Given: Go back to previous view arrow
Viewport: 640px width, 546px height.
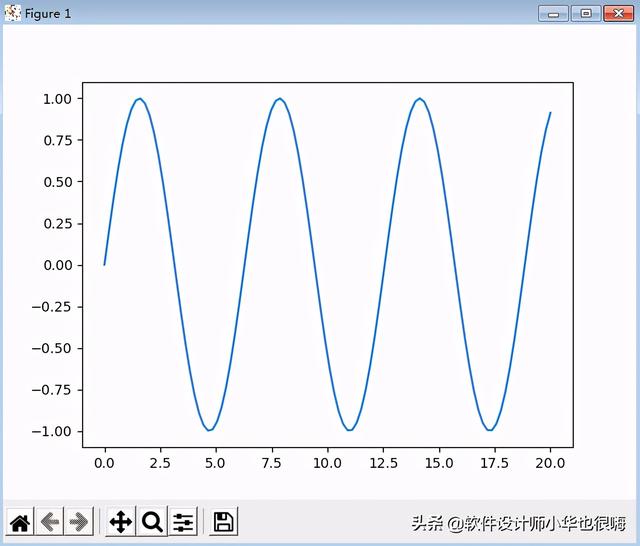Looking at the screenshot, I should coord(50,522).
